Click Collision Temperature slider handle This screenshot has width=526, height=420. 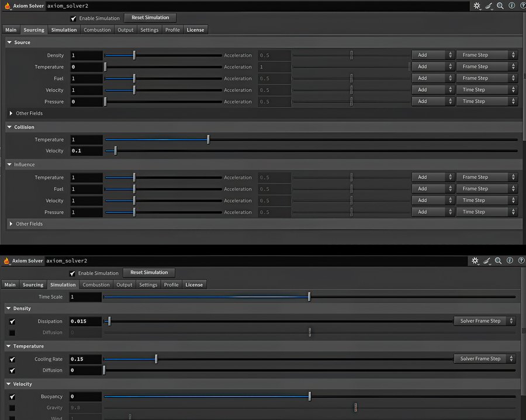pos(208,140)
